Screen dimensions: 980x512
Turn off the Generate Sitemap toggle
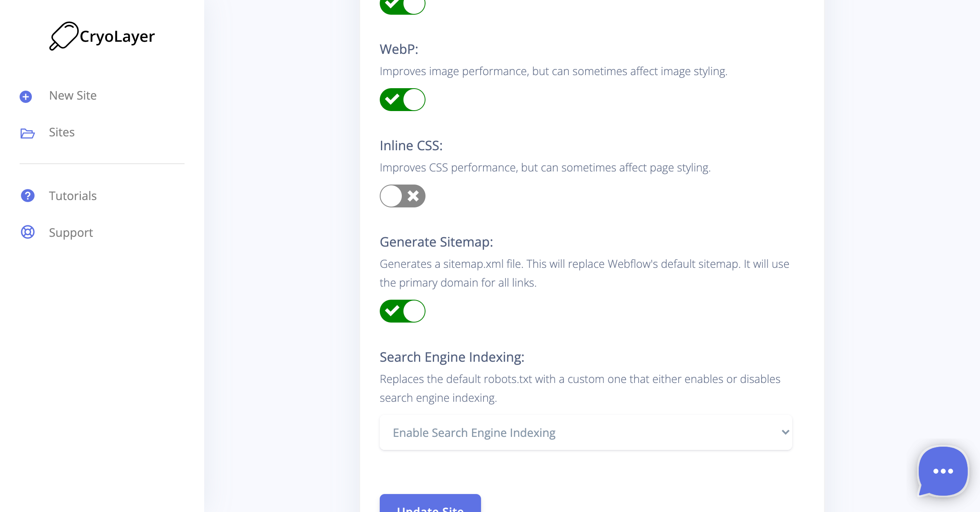pyautogui.click(x=402, y=311)
